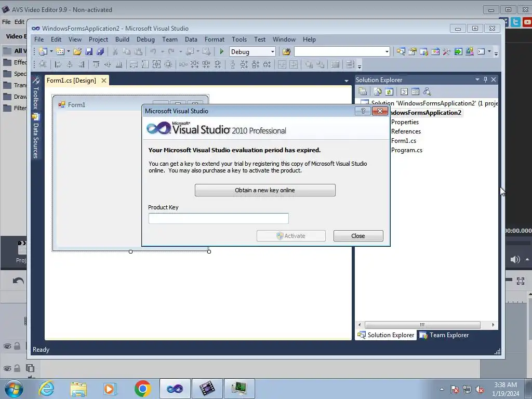Viewport: 532px width, 399px height.
Task: Click the Make Same Width layout icon
Action: pyautogui.click(x=134, y=64)
